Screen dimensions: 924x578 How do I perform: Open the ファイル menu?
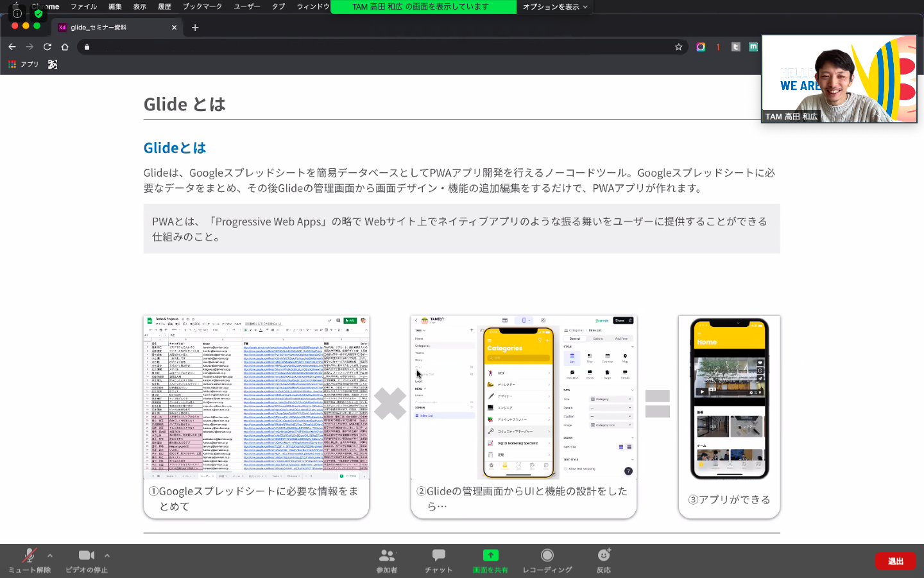pyautogui.click(x=83, y=6)
